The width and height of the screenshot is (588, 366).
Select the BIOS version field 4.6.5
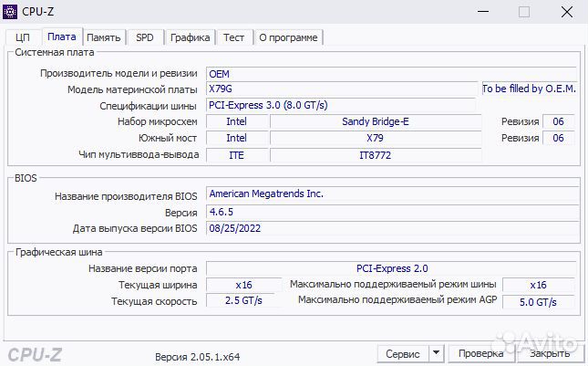point(392,212)
